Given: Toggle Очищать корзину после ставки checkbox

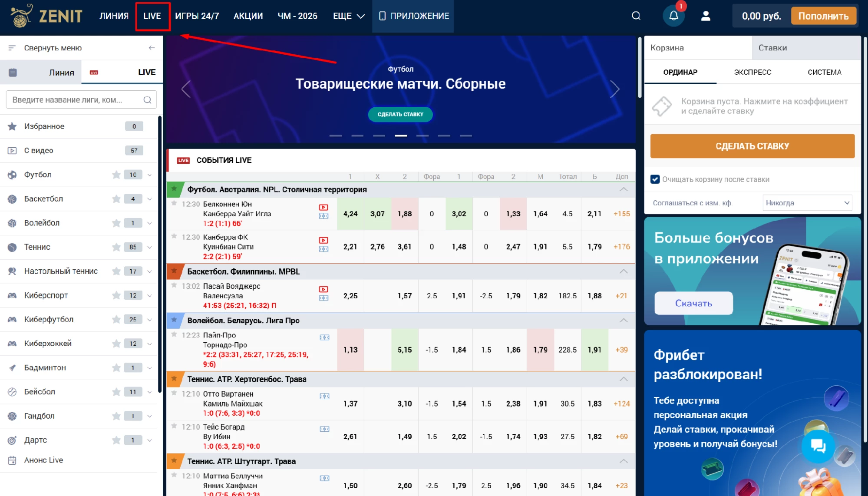Looking at the screenshot, I should [x=655, y=179].
